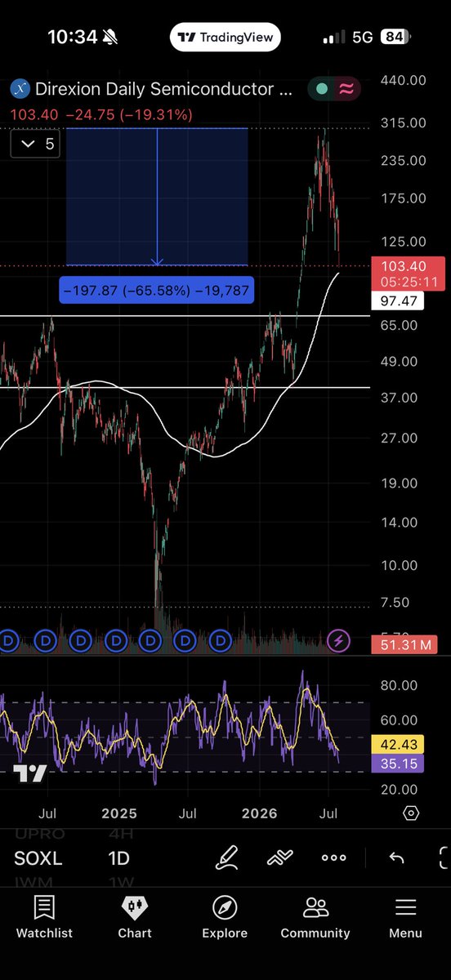Image resolution: width=451 pixels, height=980 pixels.
Task: Tap the 440.00 price axis label
Action: point(403,80)
